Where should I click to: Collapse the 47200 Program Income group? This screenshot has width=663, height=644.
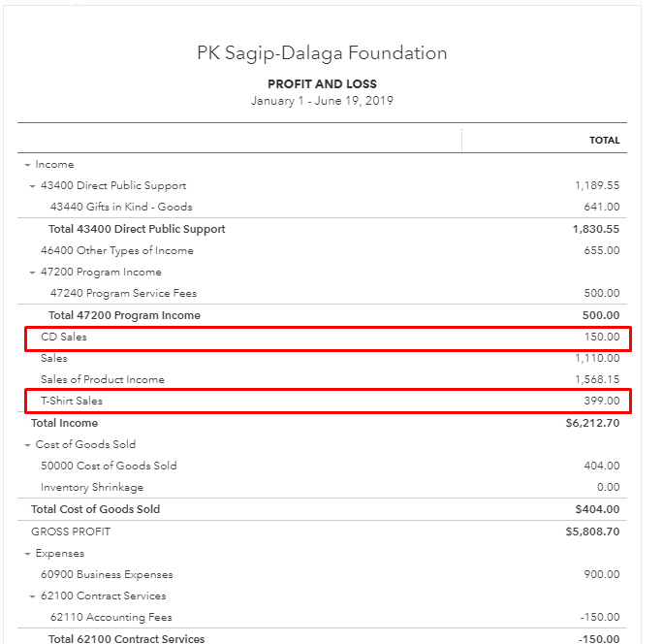click(33, 273)
